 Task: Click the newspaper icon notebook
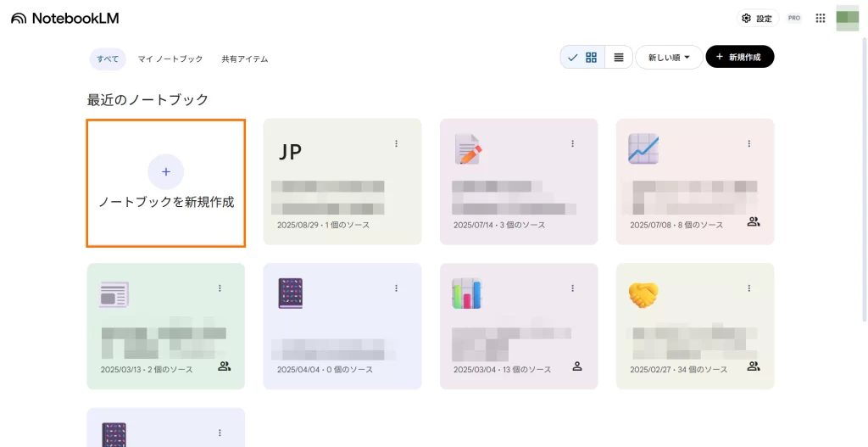165,327
